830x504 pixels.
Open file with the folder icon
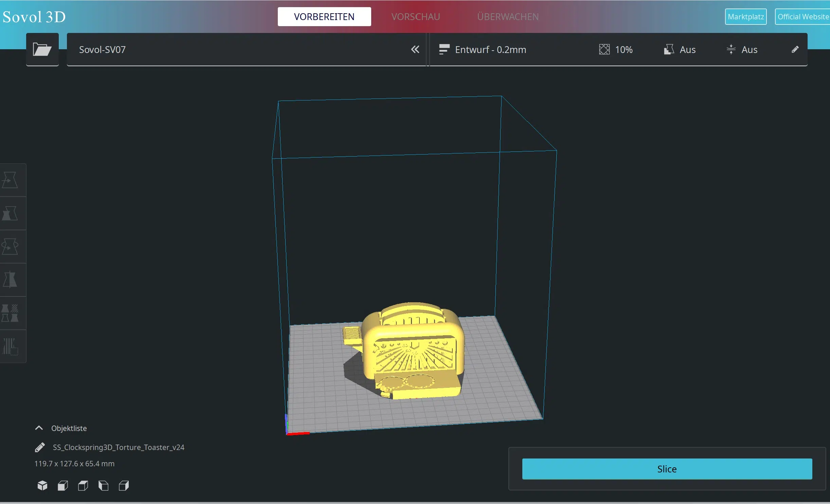click(42, 50)
